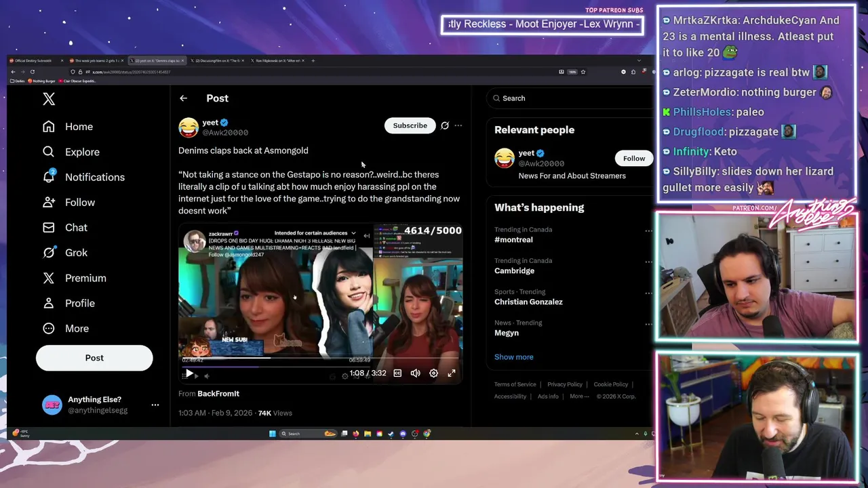Open the Christian Gonzalez trending topic

(x=528, y=302)
